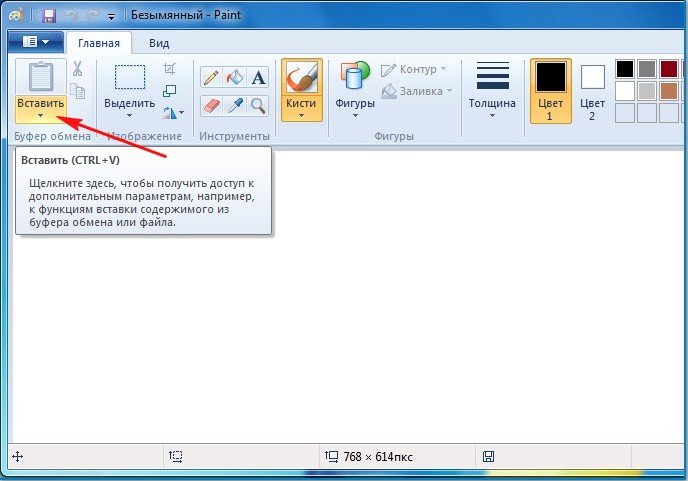
Task: Select the Fill with color bucket
Action: [235, 78]
